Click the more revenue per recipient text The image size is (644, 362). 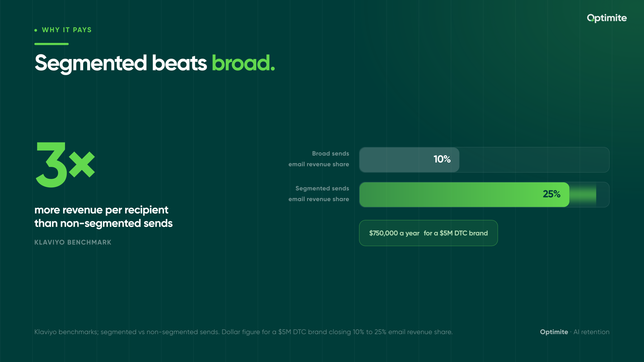[x=103, y=217]
